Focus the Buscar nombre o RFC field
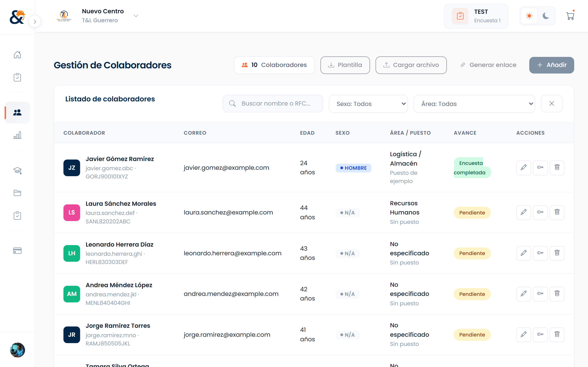The image size is (588, 367). coord(273,104)
